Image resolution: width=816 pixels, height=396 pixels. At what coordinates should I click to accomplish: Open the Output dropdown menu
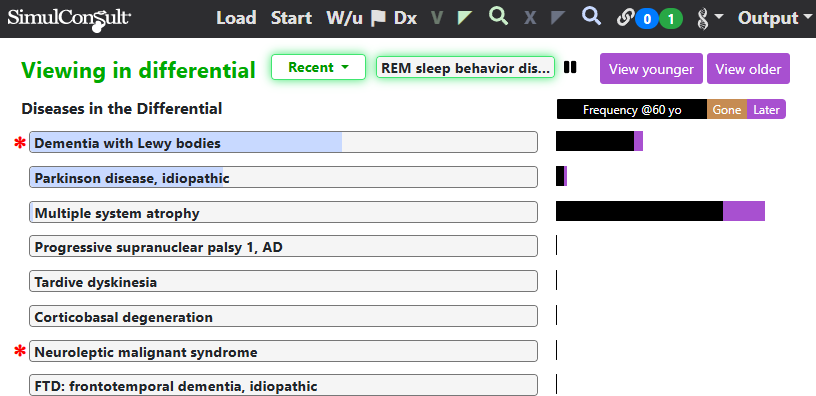coord(775,18)
